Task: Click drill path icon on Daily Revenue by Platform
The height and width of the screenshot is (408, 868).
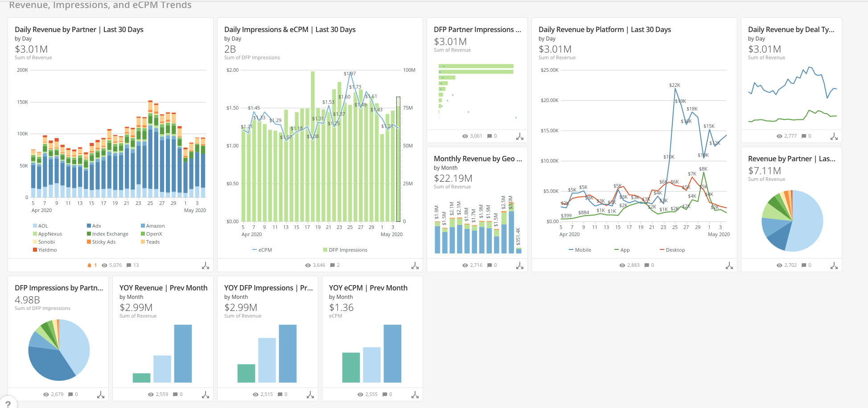Action: click(x=729, y=266)
